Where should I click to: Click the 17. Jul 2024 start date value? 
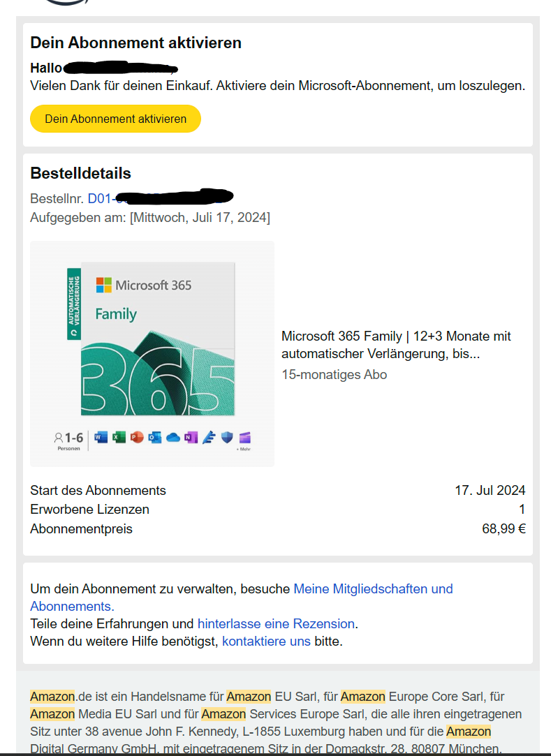point(490,490)
